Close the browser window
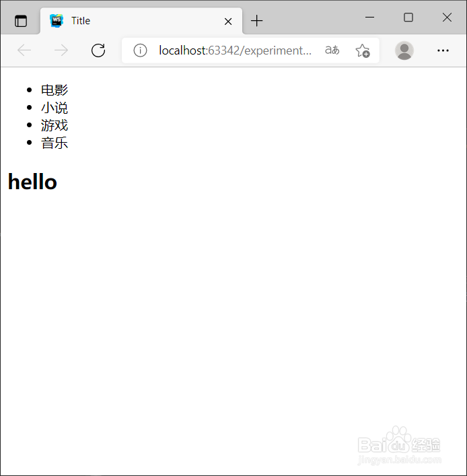Image resolution: width=467 pixels, height=476 pixels. click(447, 18)
